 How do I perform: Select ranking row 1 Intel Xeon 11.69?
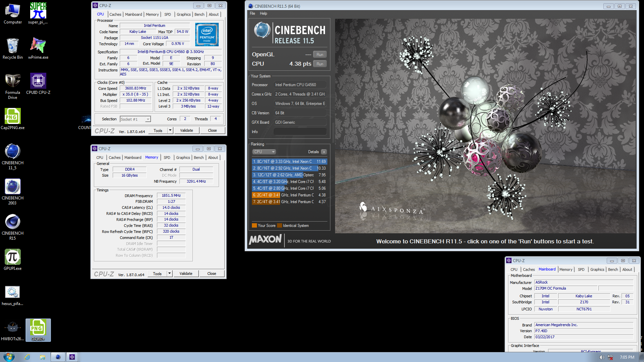(289, 162)
